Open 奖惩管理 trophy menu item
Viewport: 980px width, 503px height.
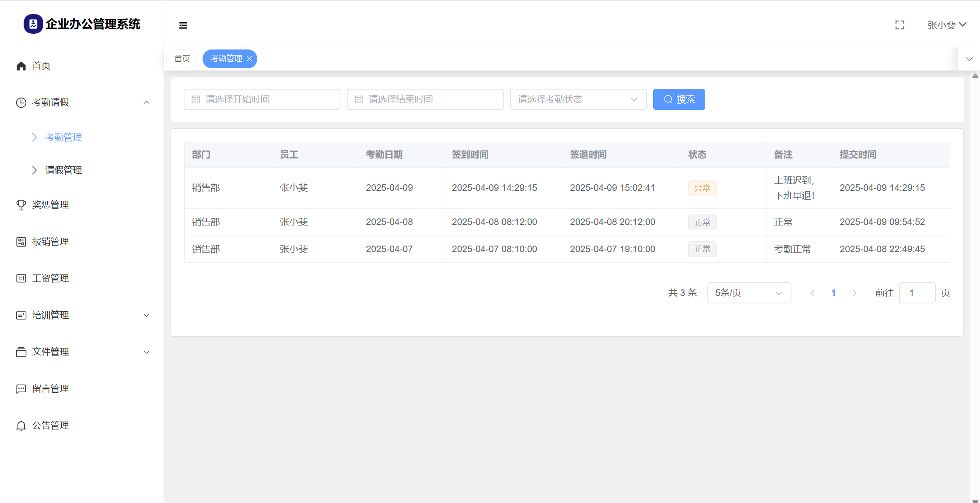pyautogui.click(x=50, y=205)
